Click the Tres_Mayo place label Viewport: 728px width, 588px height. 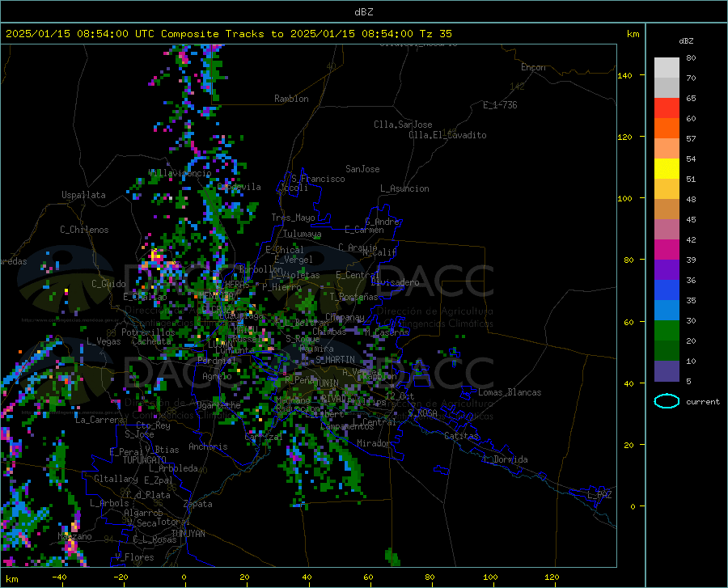click(x=293, y=218)
